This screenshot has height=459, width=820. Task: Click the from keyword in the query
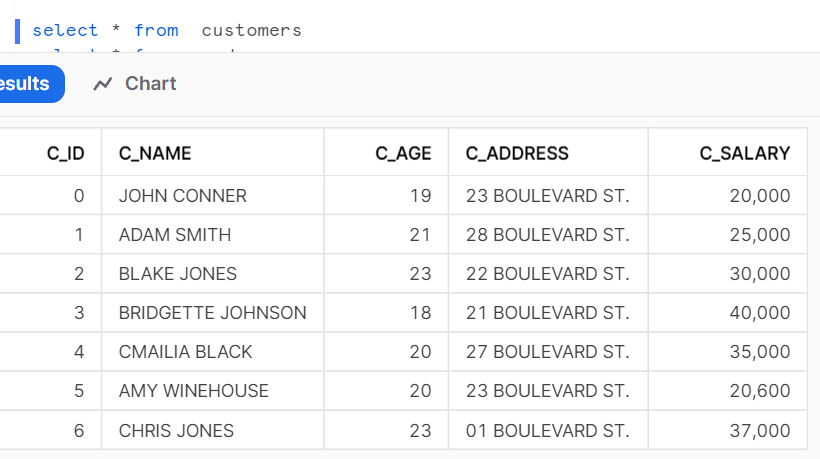(156, 30)
